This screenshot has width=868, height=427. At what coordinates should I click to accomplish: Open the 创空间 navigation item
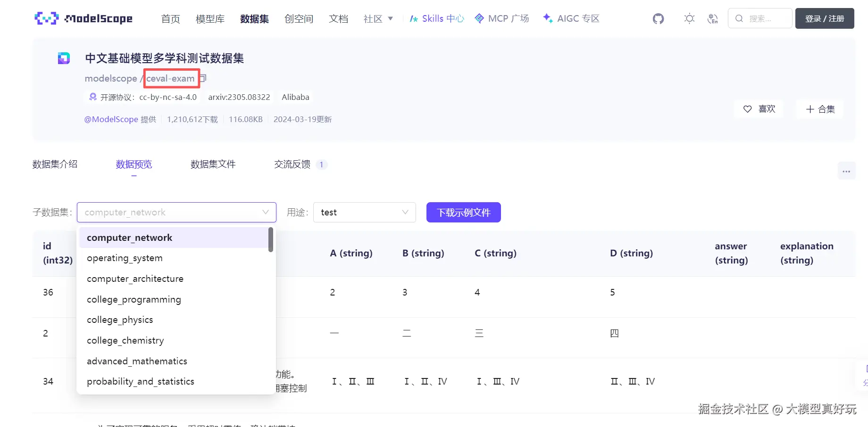point(299,19)
